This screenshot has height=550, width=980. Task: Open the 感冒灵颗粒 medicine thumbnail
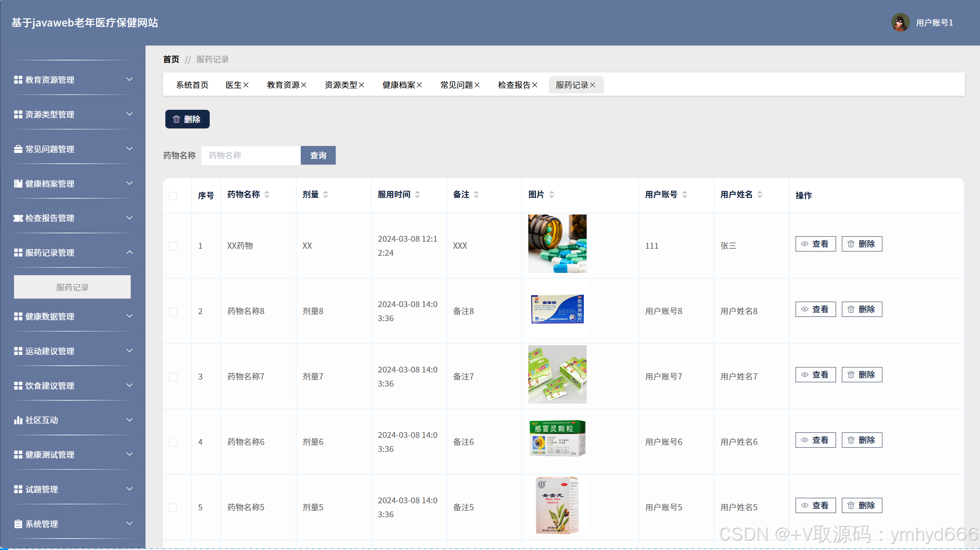point(557,439)
